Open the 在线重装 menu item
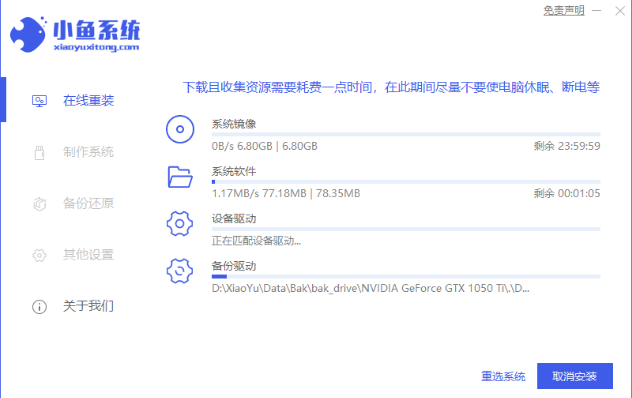The width and height of the screenshot is (632, 398). coord(88,101)
